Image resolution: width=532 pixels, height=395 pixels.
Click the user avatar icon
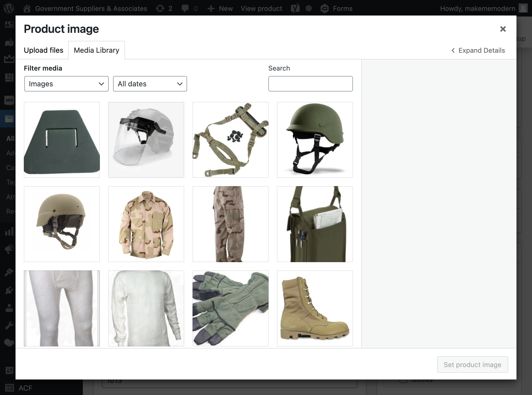pyautogui.click(x=523, y=9)
